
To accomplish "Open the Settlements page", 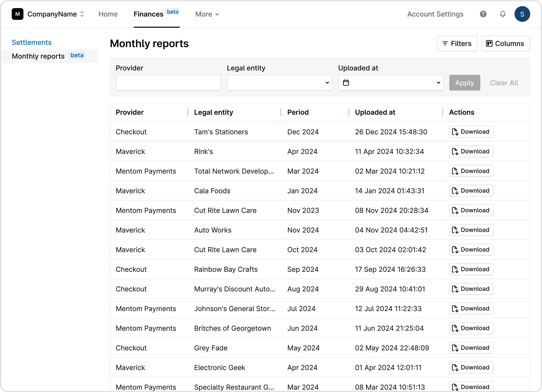I will [x=31, y=42].
